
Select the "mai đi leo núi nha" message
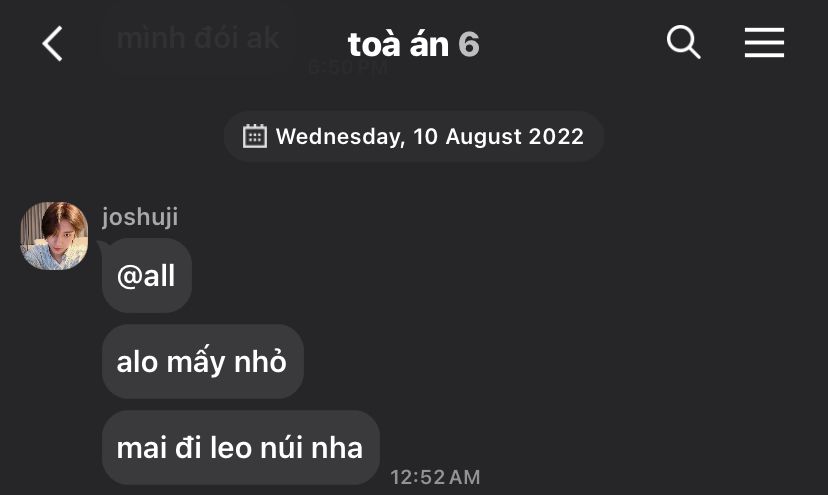click(x=240, y=447)
